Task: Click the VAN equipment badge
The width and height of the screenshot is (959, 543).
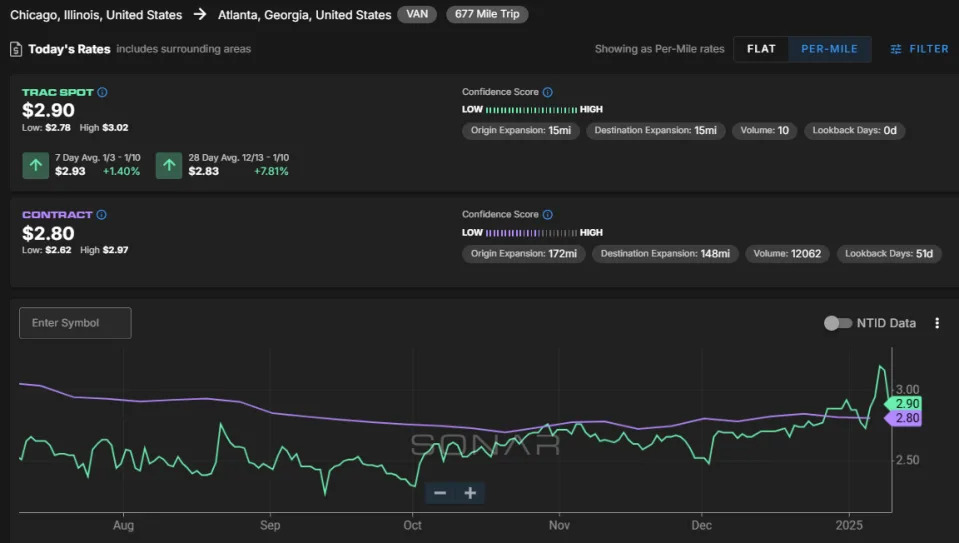Action: (417, 14)
